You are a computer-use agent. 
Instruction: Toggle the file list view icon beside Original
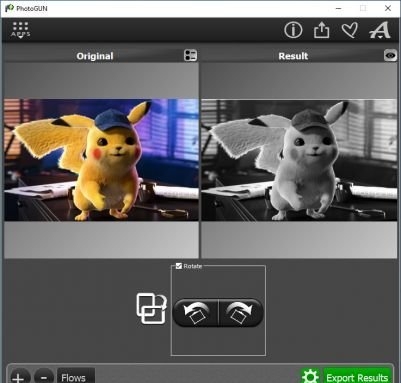coord(190,55)
